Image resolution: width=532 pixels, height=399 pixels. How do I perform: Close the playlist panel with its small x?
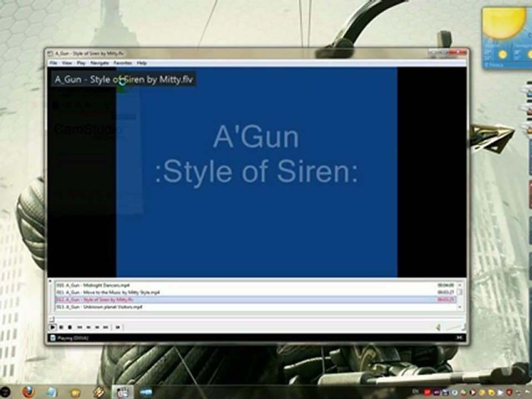coord(50,282)
